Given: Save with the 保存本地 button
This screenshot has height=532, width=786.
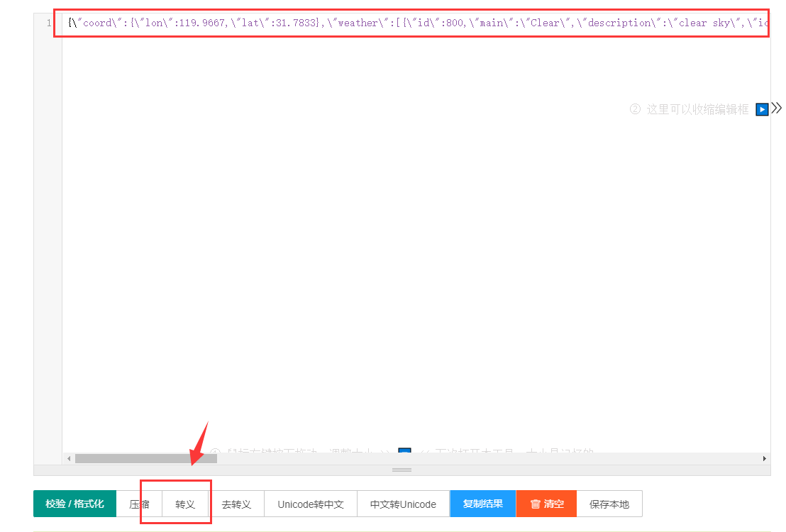Looking at the screenshot, I should [x=609, y=504].
